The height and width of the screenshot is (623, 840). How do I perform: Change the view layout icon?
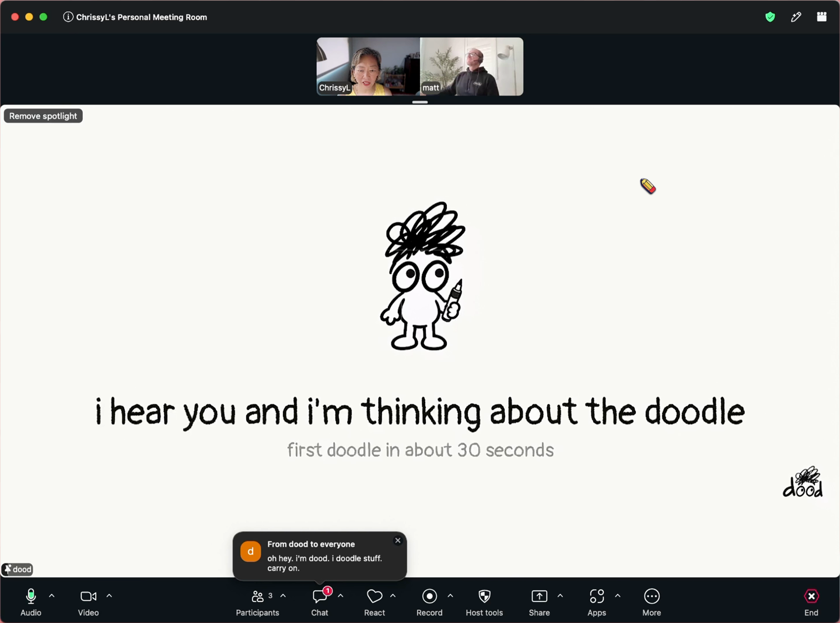tap(822, 17)
